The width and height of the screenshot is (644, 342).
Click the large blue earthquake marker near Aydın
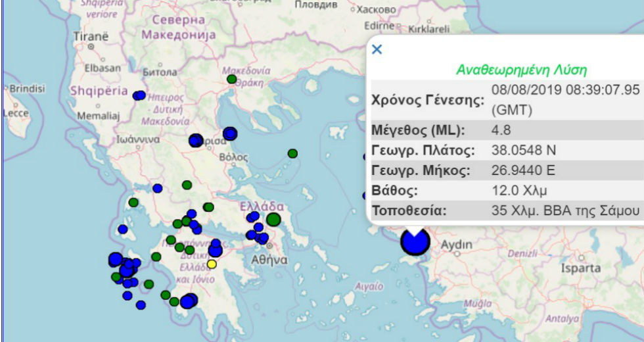tap(415, 241)
